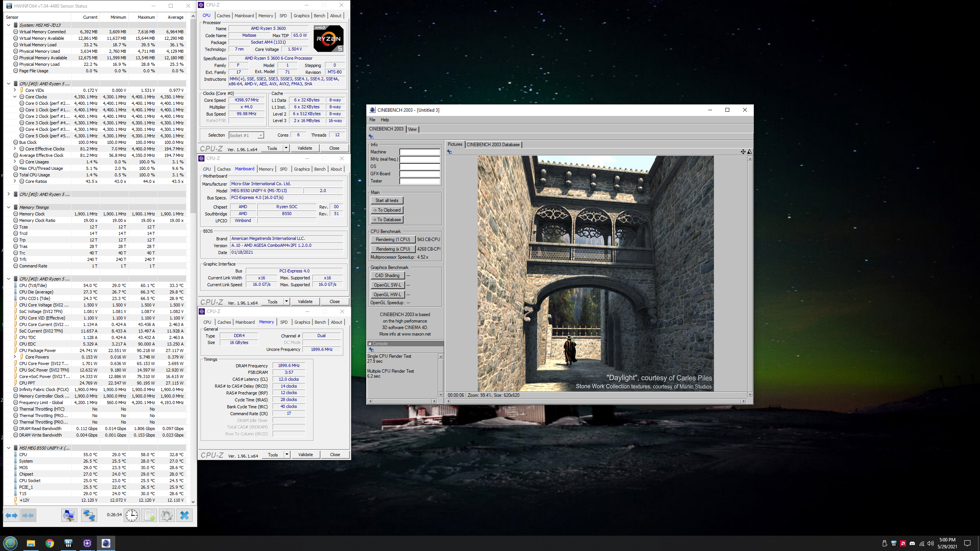Click HWiNFO clock reset-timer icon
This screenshot has width=980, height=551.
coord(132,515)
